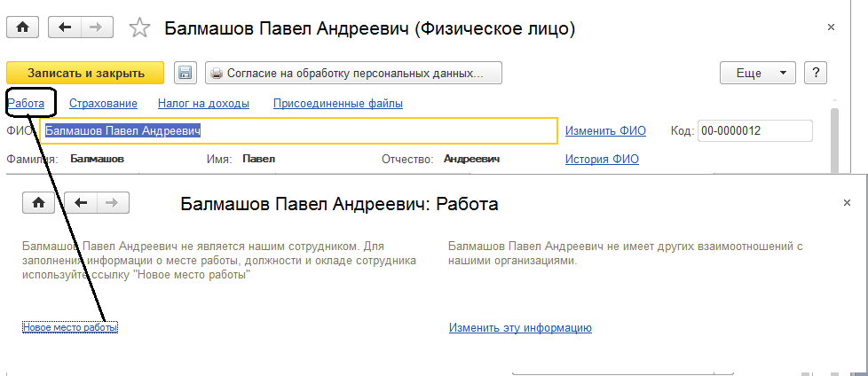This screenshot has width=868, height=376.
Task: Open help with the question mark button
Action: [815, 73]
